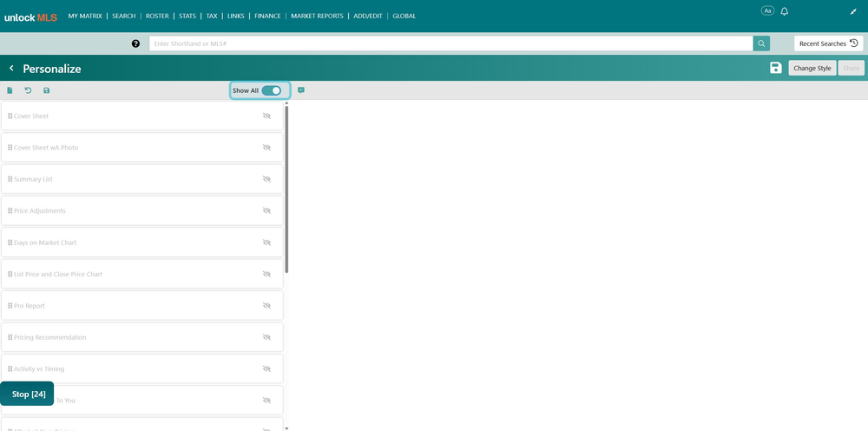The width and height of the screenshot is (868, 431).
Task: Open the MARKET REPORTS menu
Action: [x=317, y=16]
